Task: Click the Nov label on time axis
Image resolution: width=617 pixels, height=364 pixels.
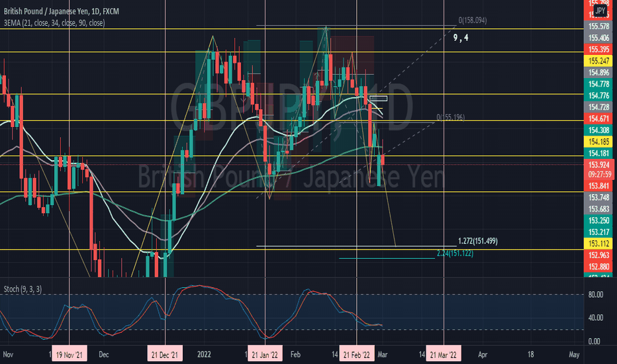Action: (8, 355)
